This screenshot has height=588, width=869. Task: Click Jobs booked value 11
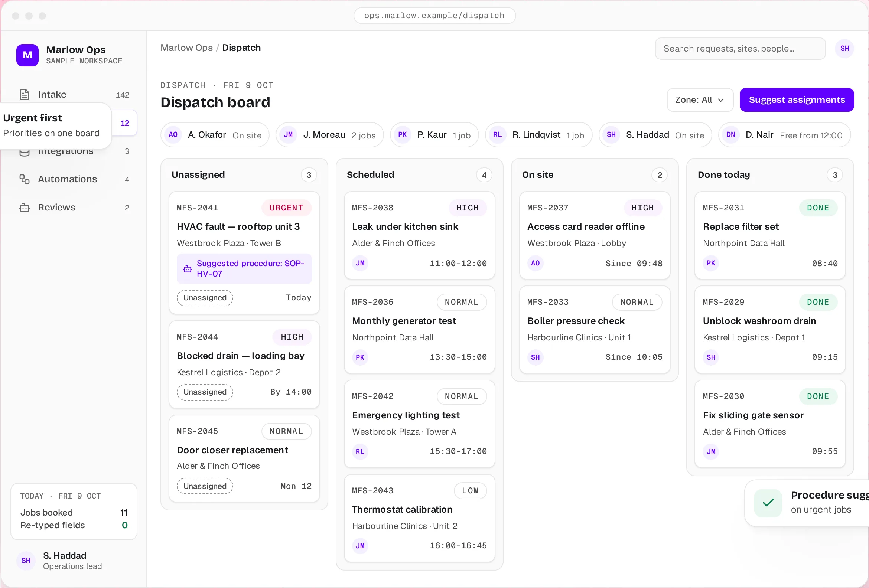124,513
